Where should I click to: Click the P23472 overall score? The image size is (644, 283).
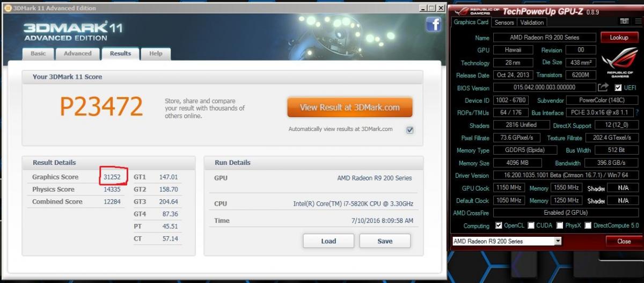[101, 106]
